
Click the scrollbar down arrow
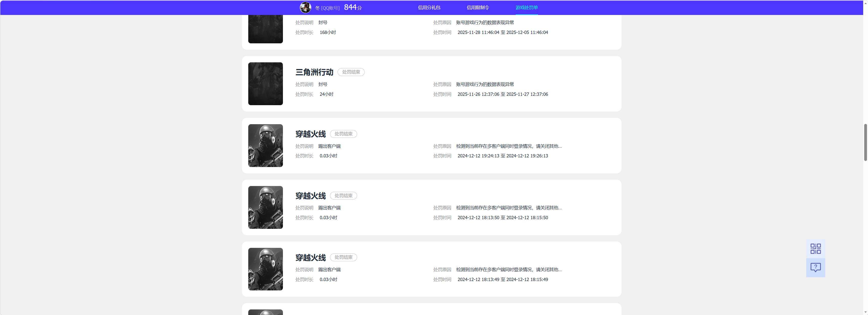pos(865,312)
